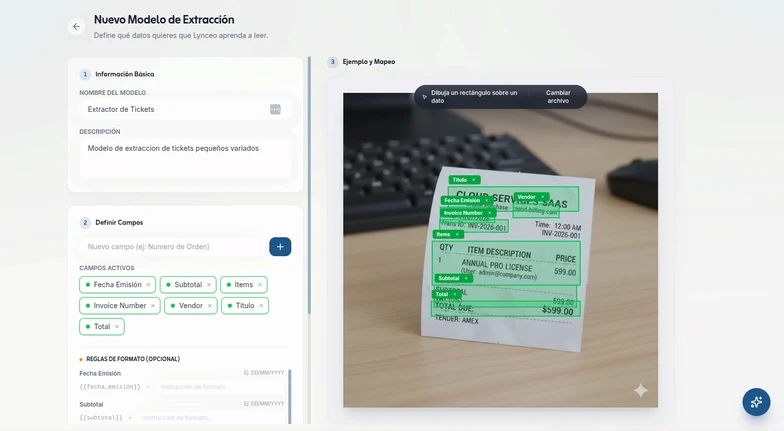This screenshot has width=784, height=431.
Task: Remove the Invoice Number chip from active fields
Action: click(x=153, y=306)
